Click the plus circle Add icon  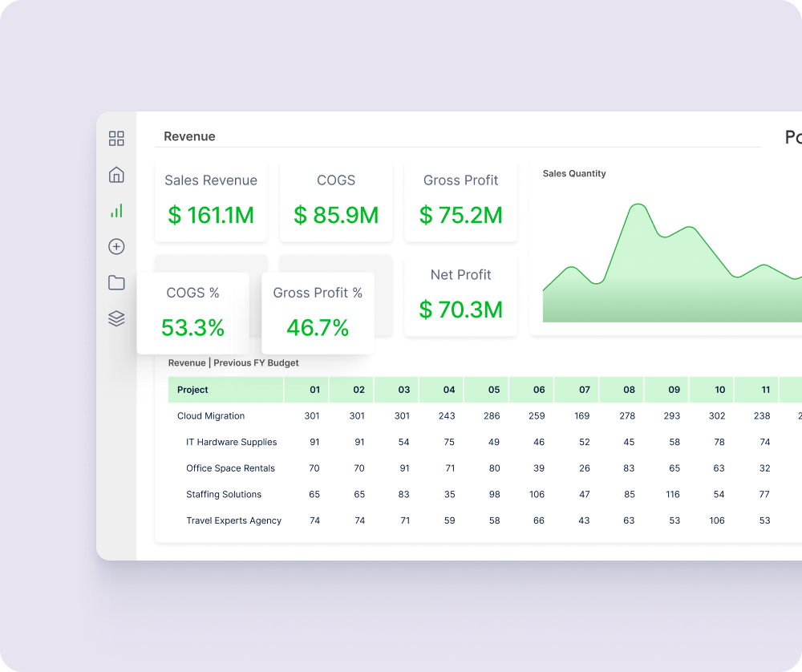116,247
